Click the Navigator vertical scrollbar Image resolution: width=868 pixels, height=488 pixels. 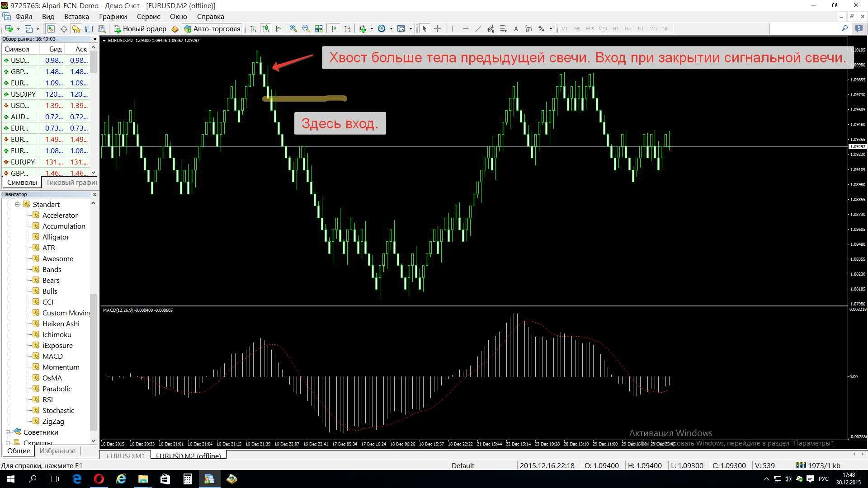coord(94,361)
